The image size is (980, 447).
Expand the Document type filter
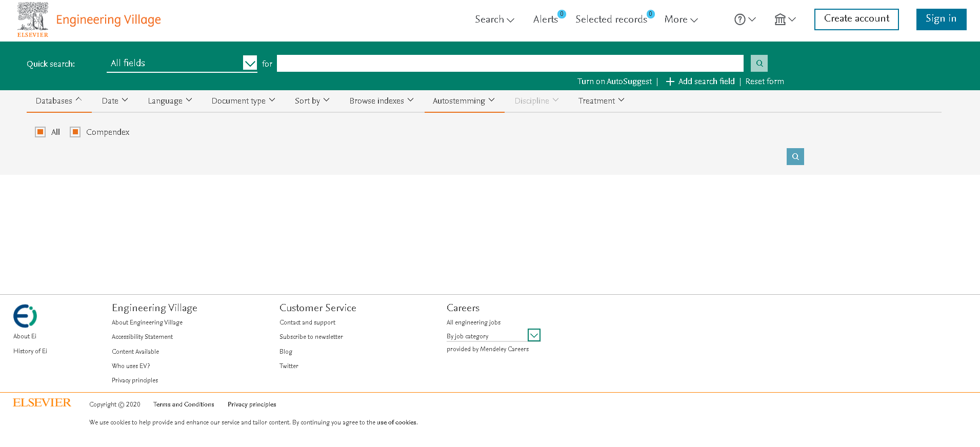(x=243, y=101)
